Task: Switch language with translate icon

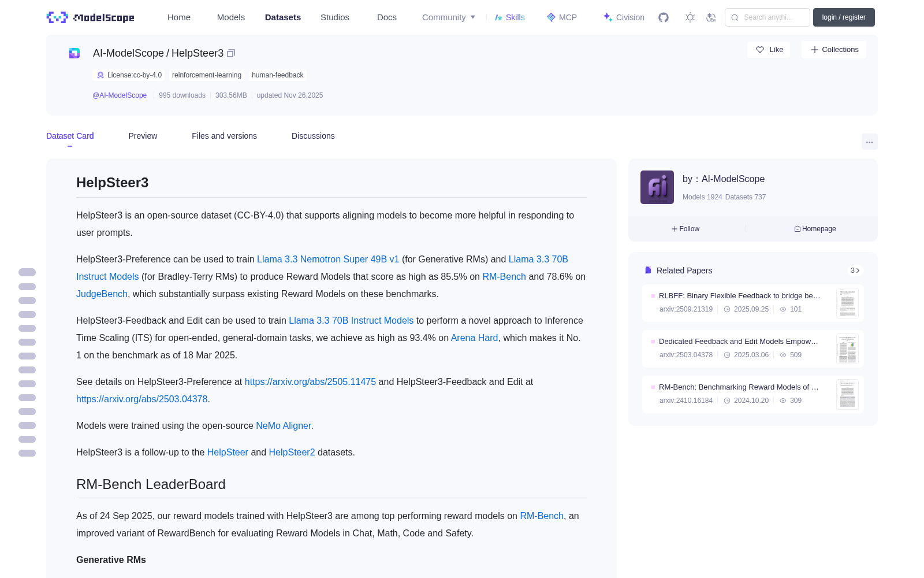Action: point(711,17)
